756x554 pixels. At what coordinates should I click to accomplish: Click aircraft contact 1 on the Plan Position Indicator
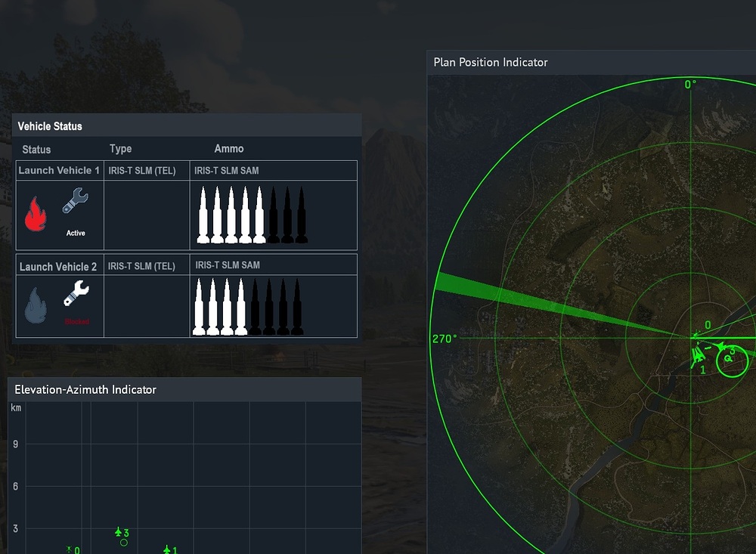[x=699, y=355]
